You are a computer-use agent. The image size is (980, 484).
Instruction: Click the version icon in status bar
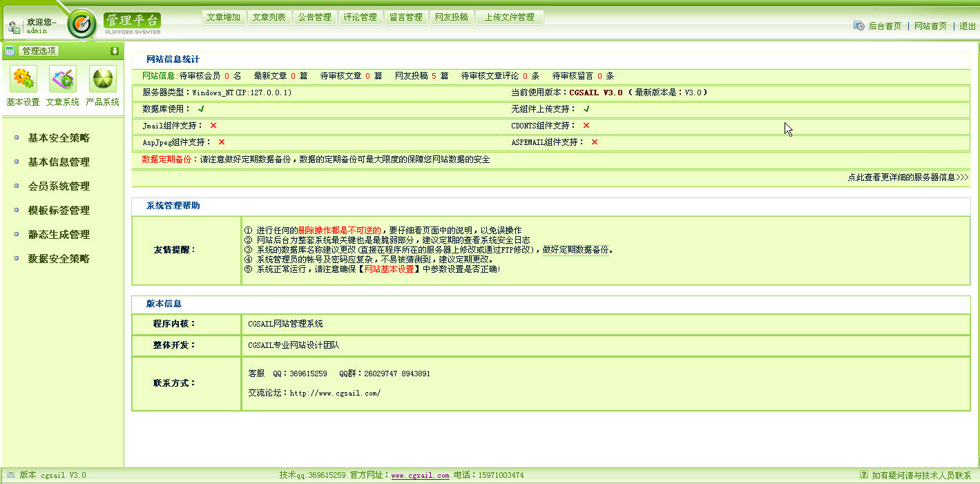tap(10, 475)
